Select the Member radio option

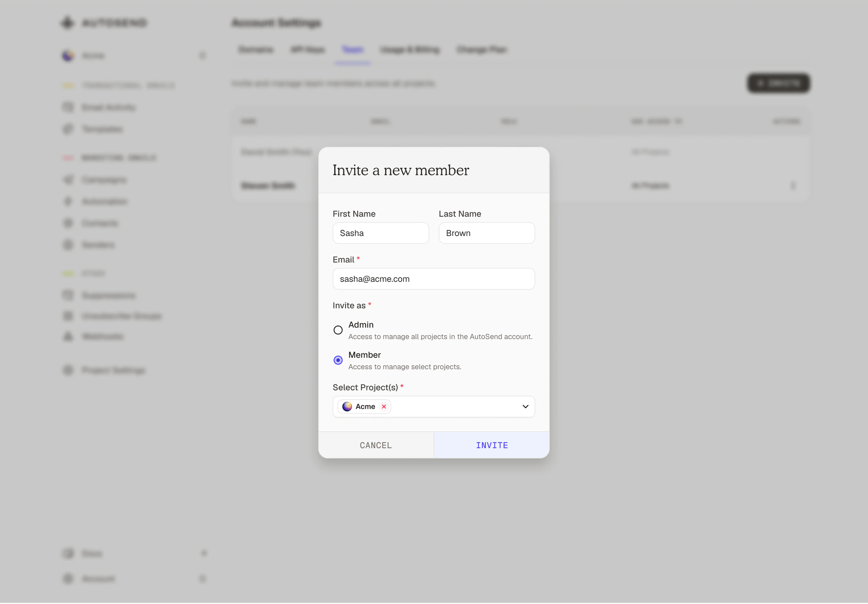click(x=338, y=360)
